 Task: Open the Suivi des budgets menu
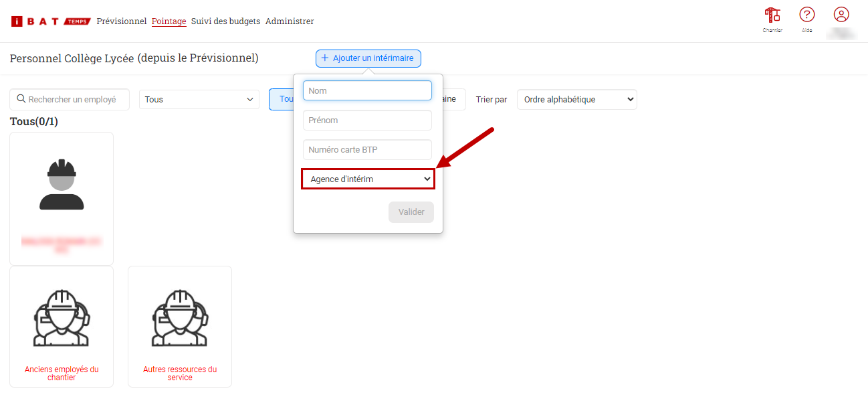(x=225, y=21)
